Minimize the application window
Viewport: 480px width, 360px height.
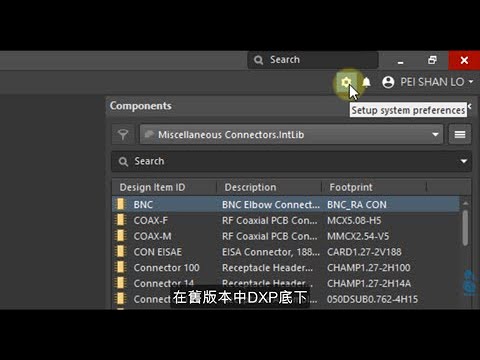point(400,61)
